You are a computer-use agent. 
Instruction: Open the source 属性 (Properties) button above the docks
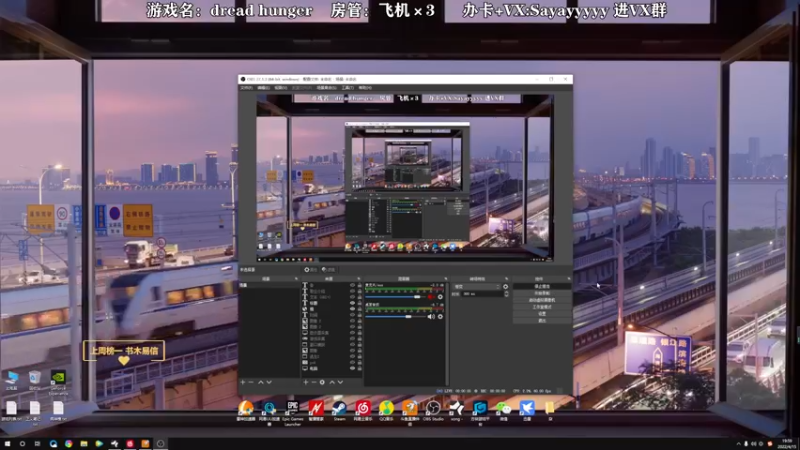coord(311,270)
